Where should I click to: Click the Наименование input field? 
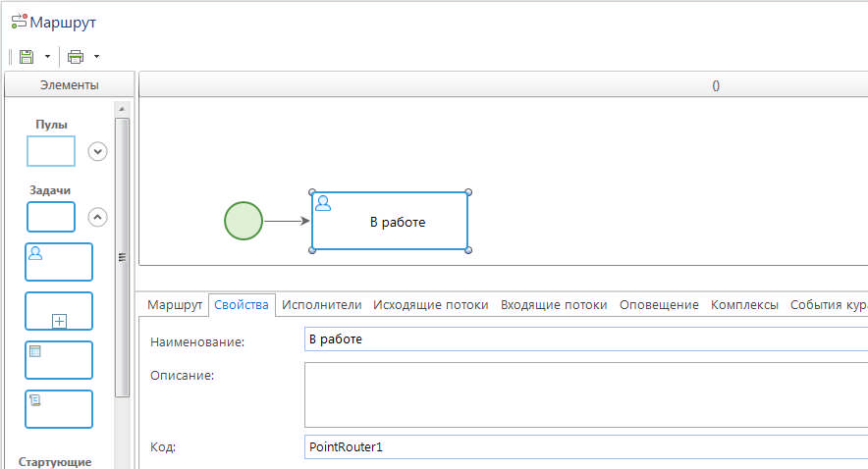pyautogui.click(x=585, y=339)
